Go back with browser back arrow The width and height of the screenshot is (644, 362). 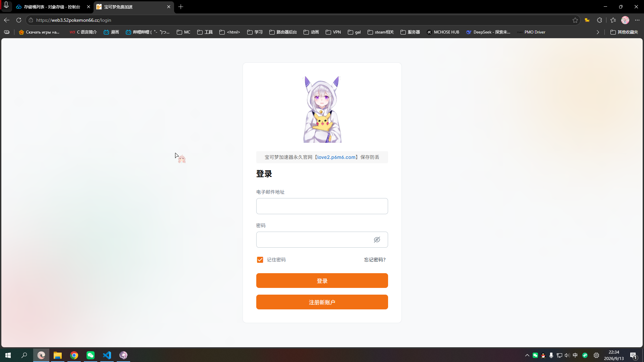pos(7,20)
